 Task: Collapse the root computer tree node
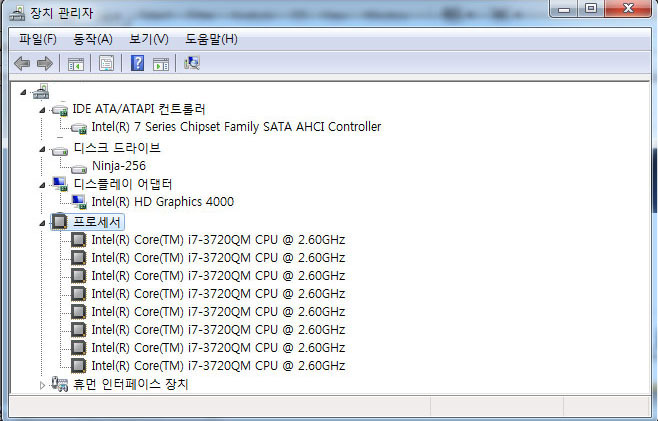point(23,92)
